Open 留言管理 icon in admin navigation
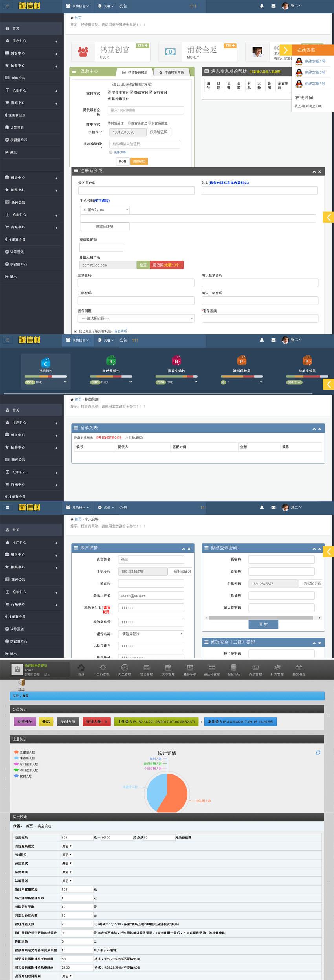 click(147, 667)
